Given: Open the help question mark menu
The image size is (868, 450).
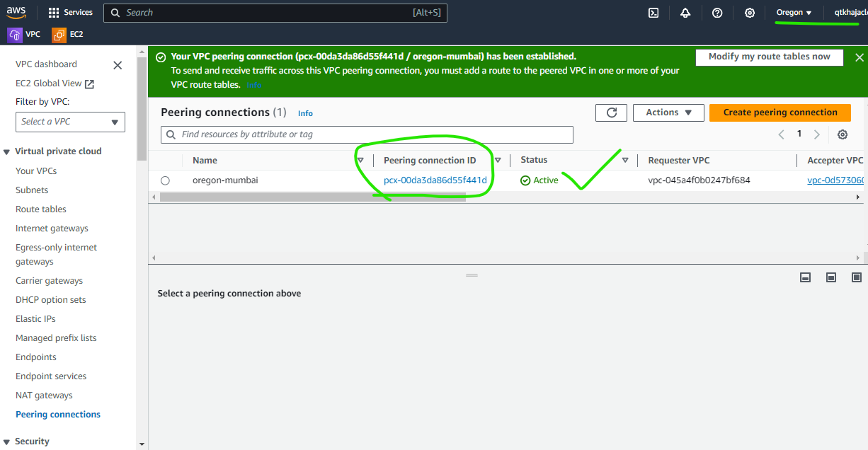Looking at the screenshot, I should [x=717, y=13].
